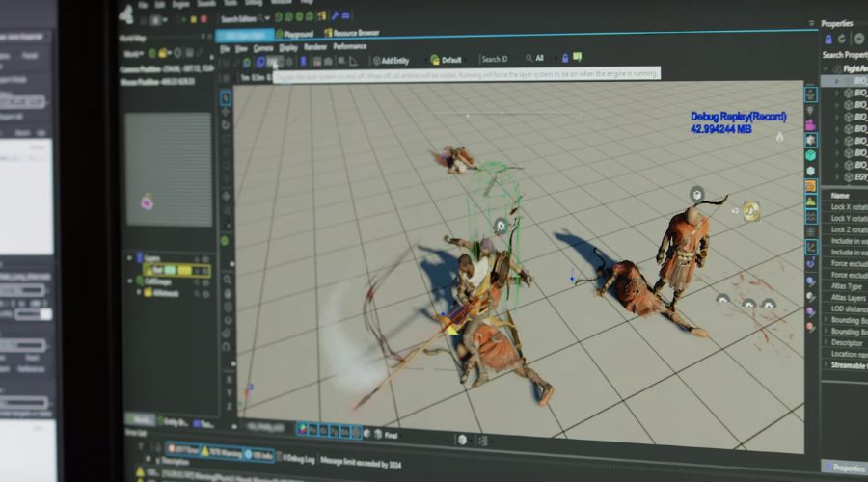Screen dimensions: 868x482
Task: Select the teal cube icon in right strip
Action: click(810, 155)
